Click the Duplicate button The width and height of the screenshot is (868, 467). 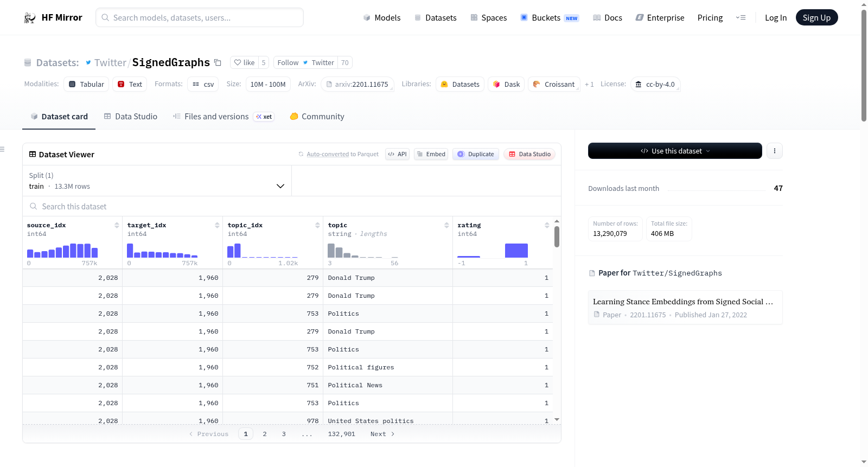(x=476, y=154)
